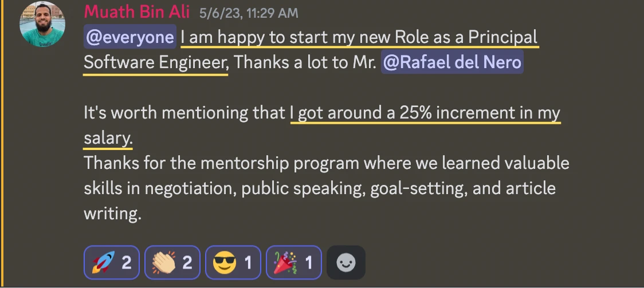Viewport: 644px width, 288px height.
Task: Click the Muath Bin Ali username
Action: pyautogui.click(x=137, y=13)
